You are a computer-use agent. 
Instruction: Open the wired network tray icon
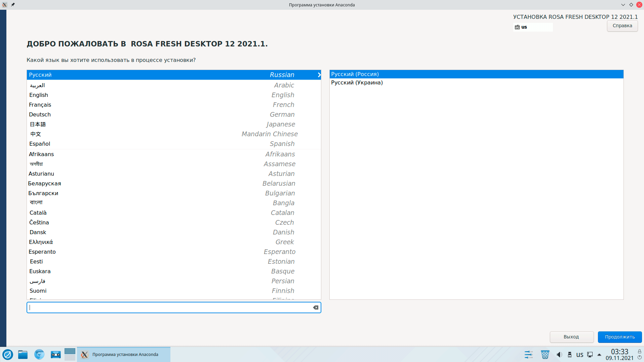point(590,355)
